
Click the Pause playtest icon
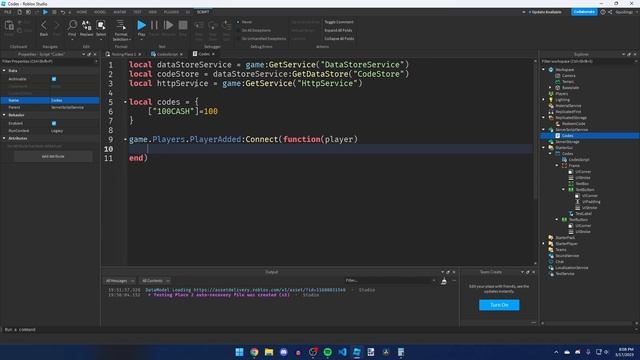(154, 26)
